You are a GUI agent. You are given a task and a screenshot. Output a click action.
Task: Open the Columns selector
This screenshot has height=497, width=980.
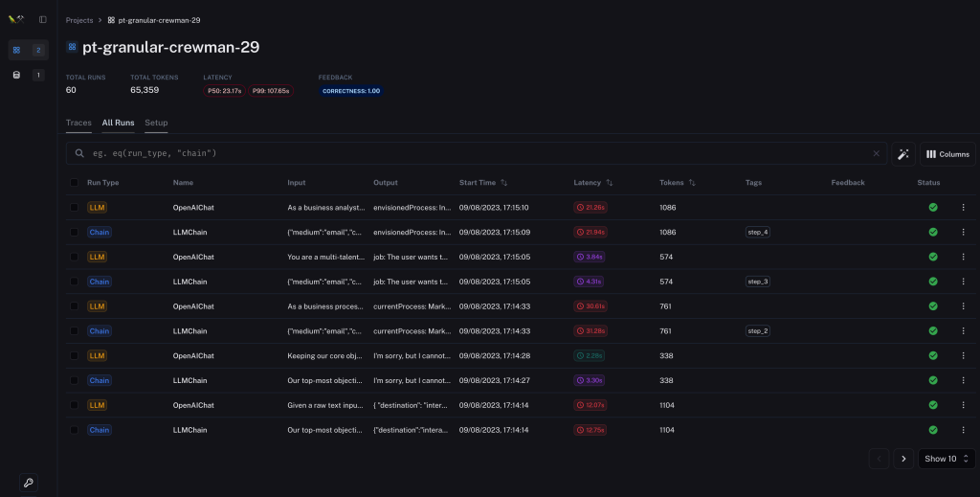tap(947, 154)
